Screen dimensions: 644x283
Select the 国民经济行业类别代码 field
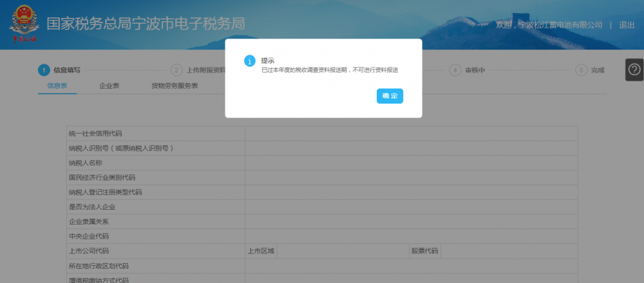click(x=411, y=178)
